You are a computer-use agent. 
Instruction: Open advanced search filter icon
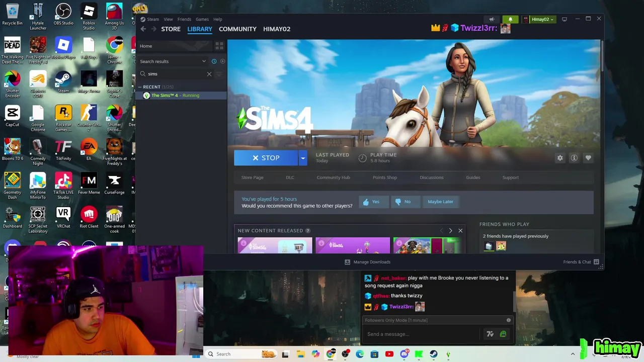tap(219, 74)
